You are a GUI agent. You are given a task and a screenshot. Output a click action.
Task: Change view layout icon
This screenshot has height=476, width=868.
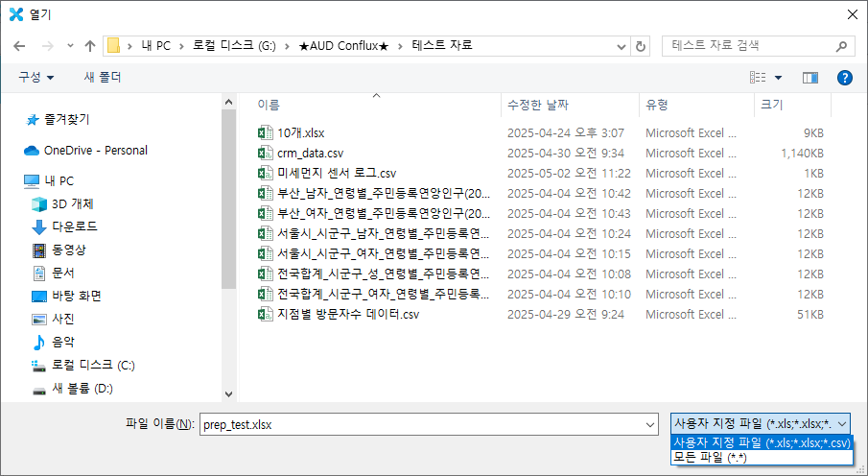[x=758, y=78]
